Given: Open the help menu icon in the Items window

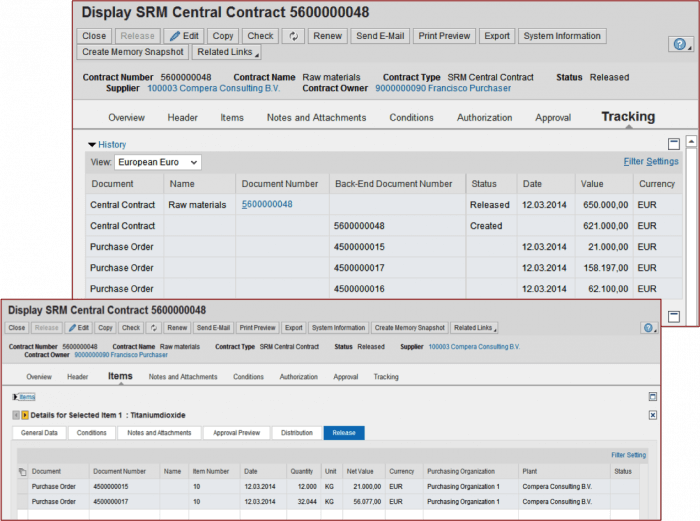Looking at the screenshot, I should 649,328.
